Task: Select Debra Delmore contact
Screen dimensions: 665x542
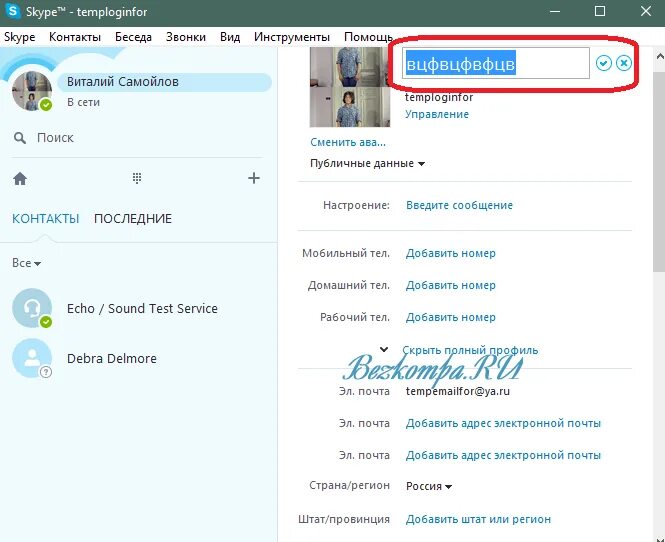Action: [139, 358]
